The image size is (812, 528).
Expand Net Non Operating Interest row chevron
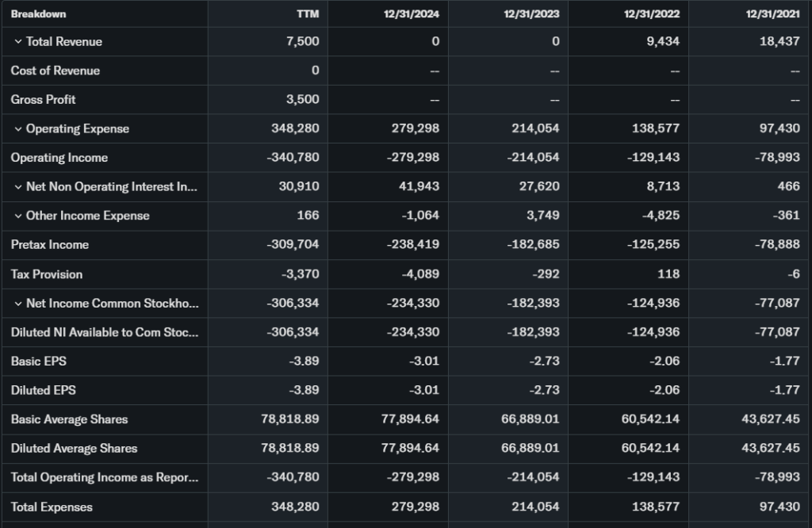[x=17, y=187]
